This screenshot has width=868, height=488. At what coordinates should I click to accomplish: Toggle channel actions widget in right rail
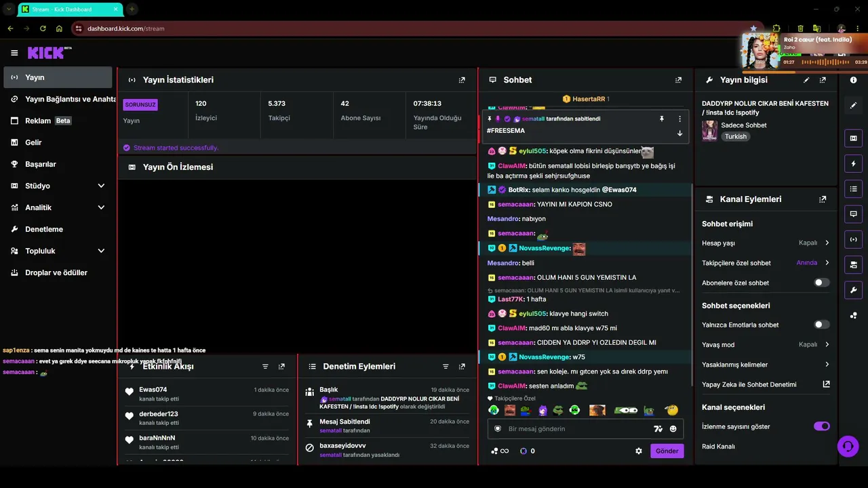(853, 264)
